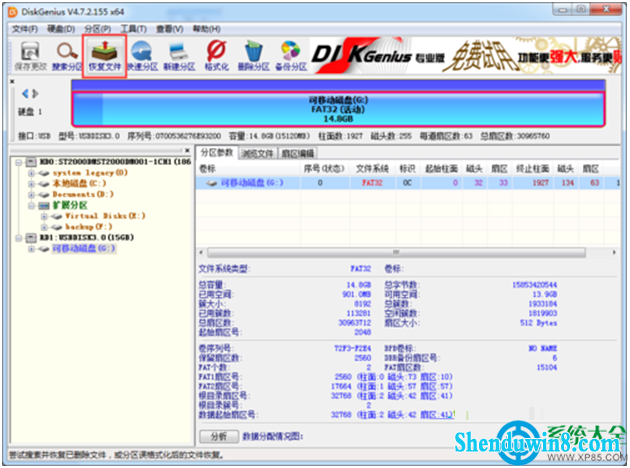
Task: Select HD0:ST2000DM disk in tree
Action: point(115,162)
